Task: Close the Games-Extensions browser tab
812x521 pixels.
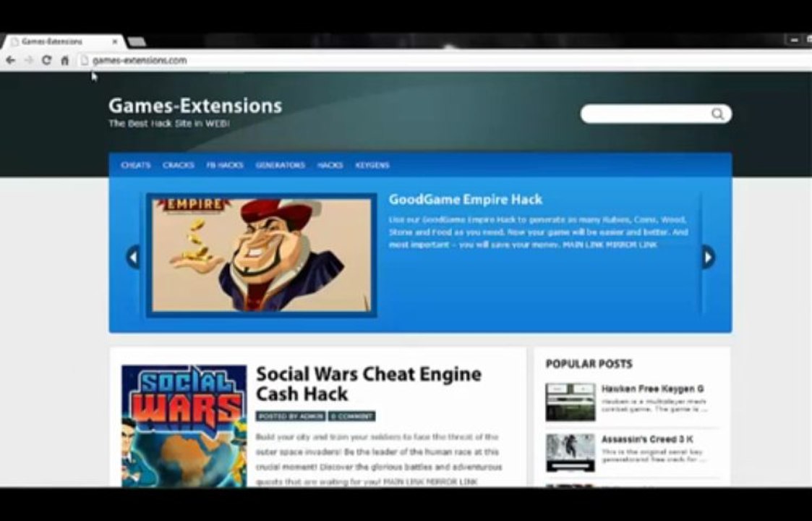Action: [x=115, y=41]
